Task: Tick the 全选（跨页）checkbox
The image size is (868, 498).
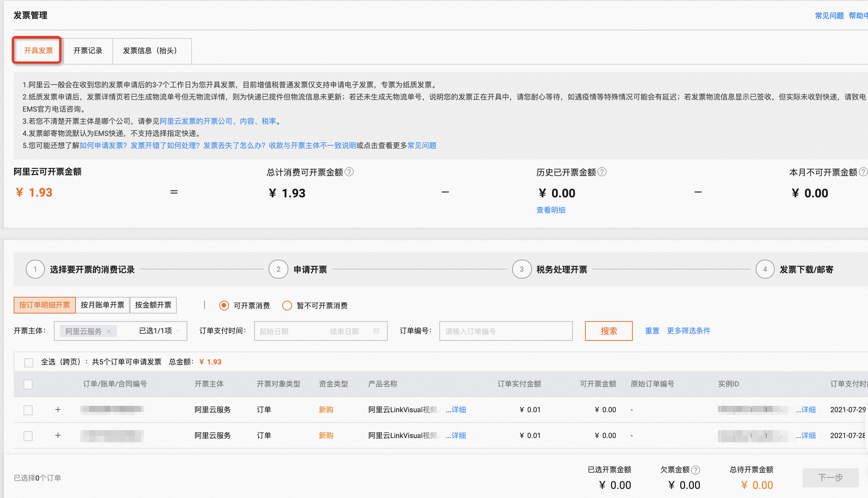Action: [x=28, y=362]
